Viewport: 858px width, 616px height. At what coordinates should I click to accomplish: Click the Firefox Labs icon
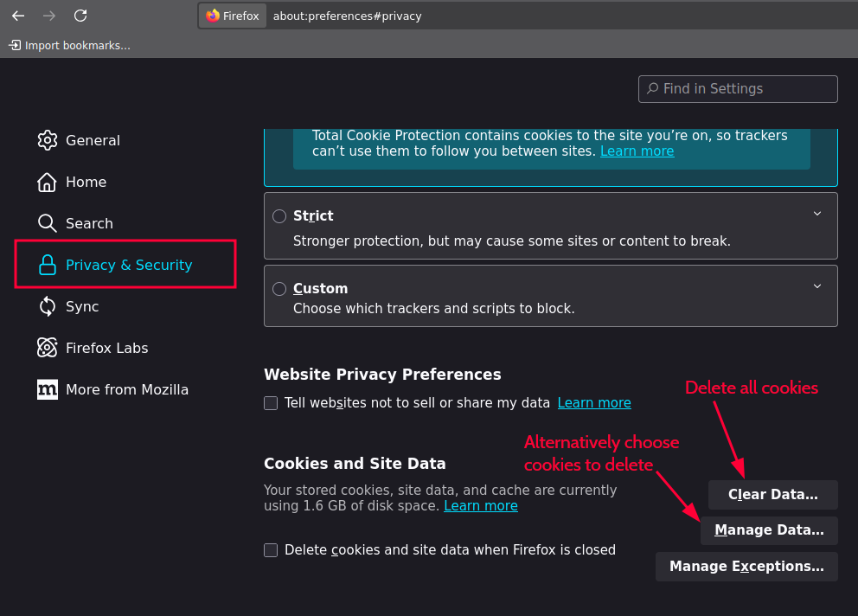tap(48, 348)
